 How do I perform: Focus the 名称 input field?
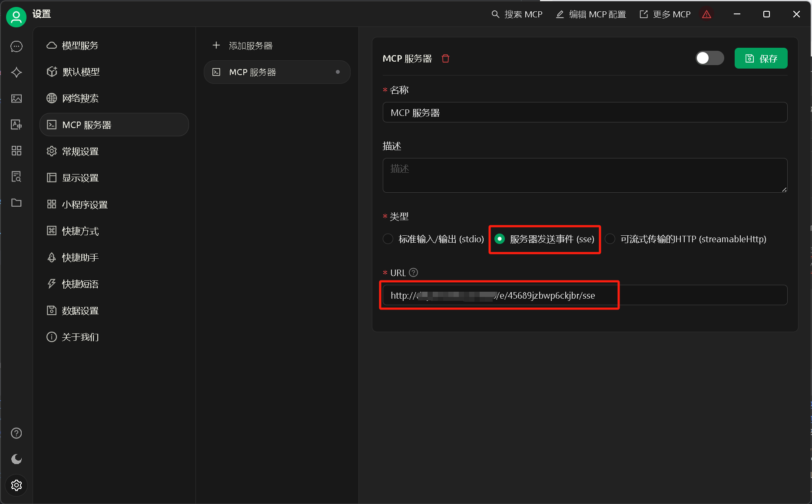tap(585, 112)
